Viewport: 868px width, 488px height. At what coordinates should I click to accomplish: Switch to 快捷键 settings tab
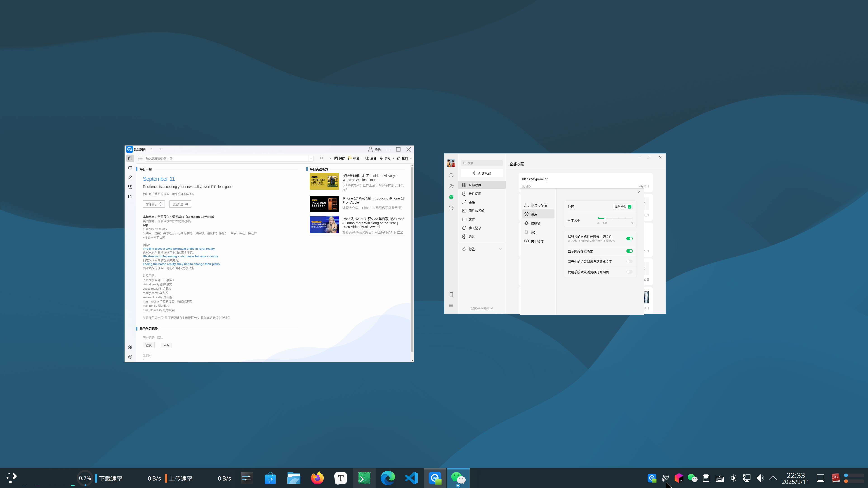point(535,223)
